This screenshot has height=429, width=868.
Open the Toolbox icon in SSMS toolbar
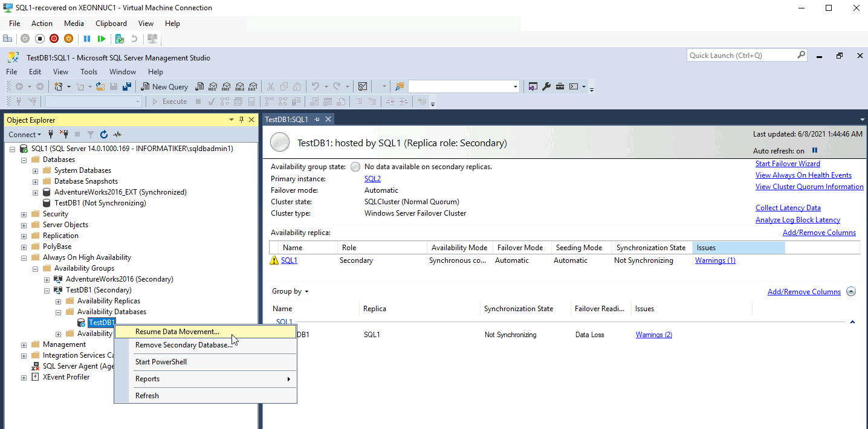(x=560, y=86)
